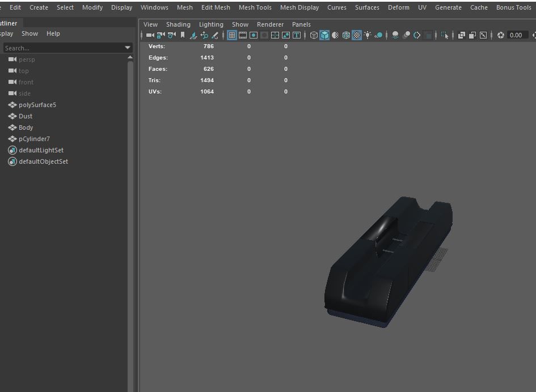Open the Mesh Display menu
536x392 pixels.
299,7
